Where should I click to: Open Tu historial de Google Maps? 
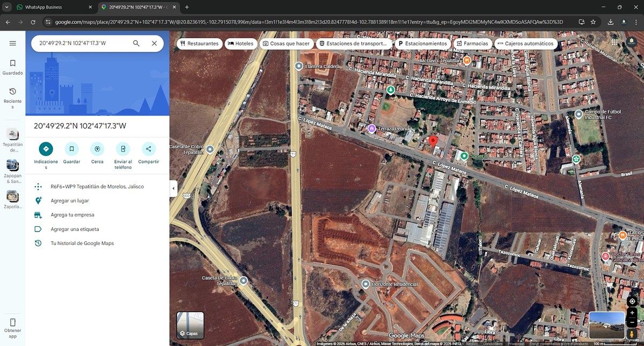(x=82, y=243)
